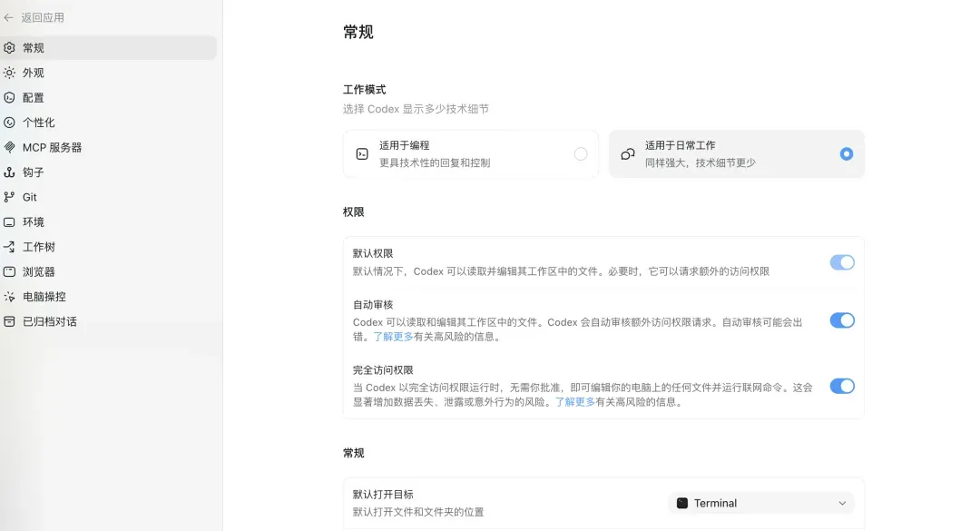The height and width of the screenshot is (531, 980).
Task: Select the 适用于日常工作 radio button
Action: (x=847, y=154)
